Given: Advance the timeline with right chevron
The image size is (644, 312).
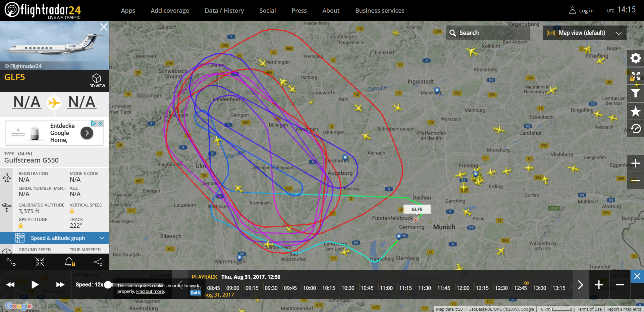Looking at the screenshot, I should click(580, 285).
